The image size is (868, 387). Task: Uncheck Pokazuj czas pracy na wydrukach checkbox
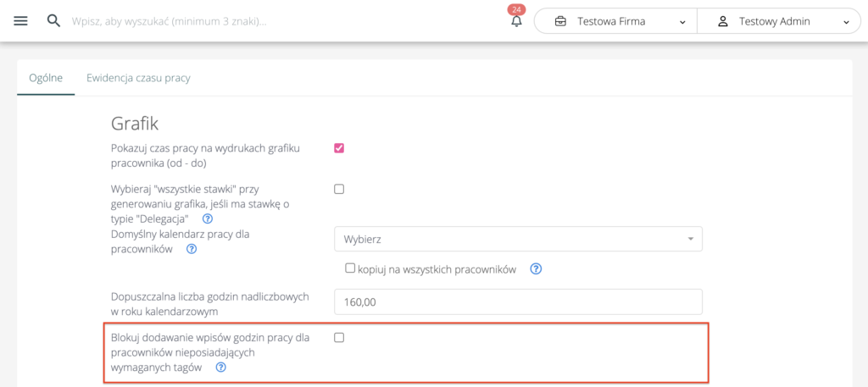point(339,148)
